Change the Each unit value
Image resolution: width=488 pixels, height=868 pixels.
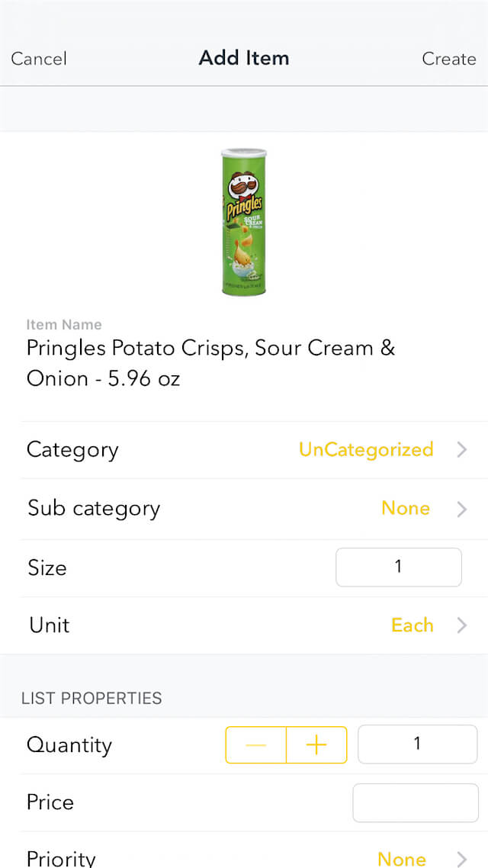(x=412, y=625)
